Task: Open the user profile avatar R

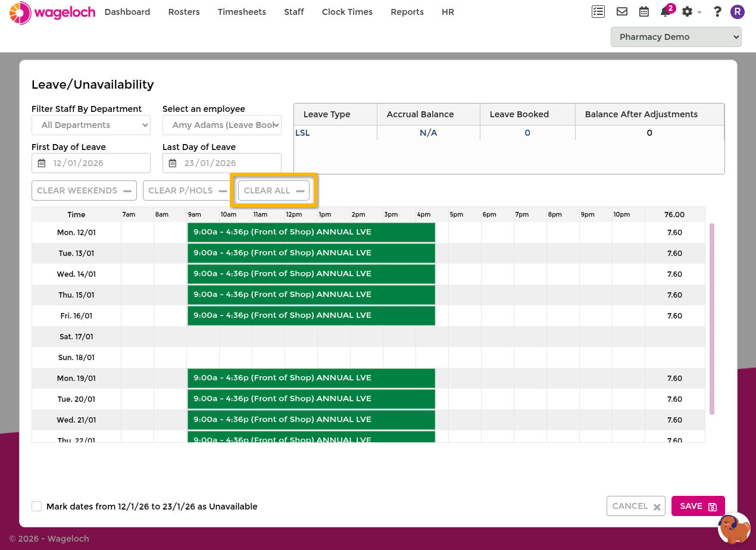Action: [x=738, y=12]
